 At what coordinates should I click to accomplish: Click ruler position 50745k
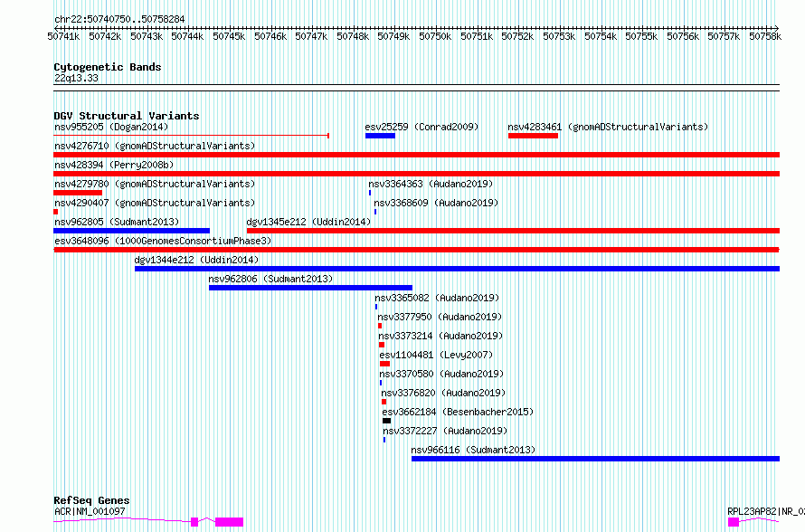point(229,36)
